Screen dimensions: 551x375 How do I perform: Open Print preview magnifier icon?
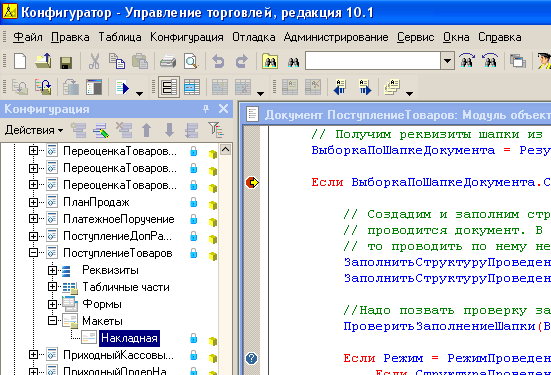click(191, 62)
